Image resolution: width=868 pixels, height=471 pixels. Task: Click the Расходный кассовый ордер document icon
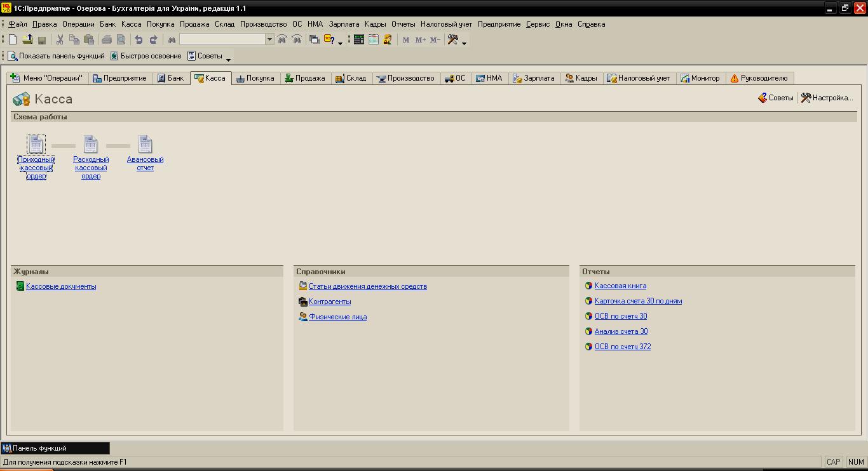click(91, 144)
